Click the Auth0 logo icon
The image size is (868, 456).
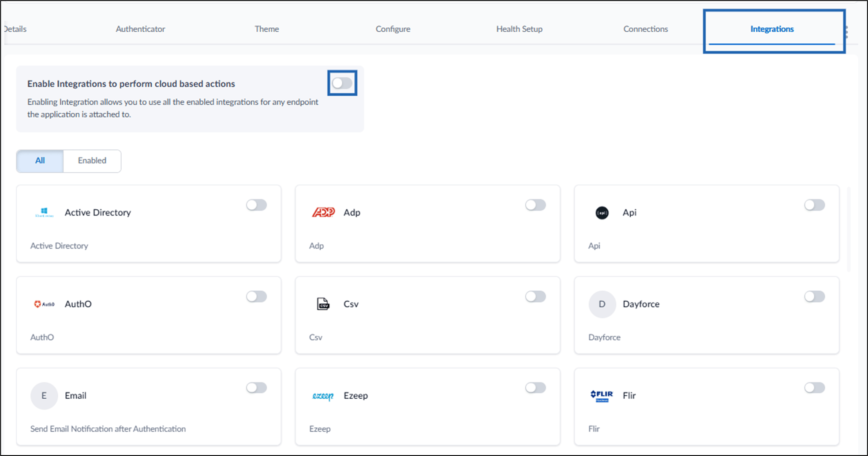click(44, 304)
